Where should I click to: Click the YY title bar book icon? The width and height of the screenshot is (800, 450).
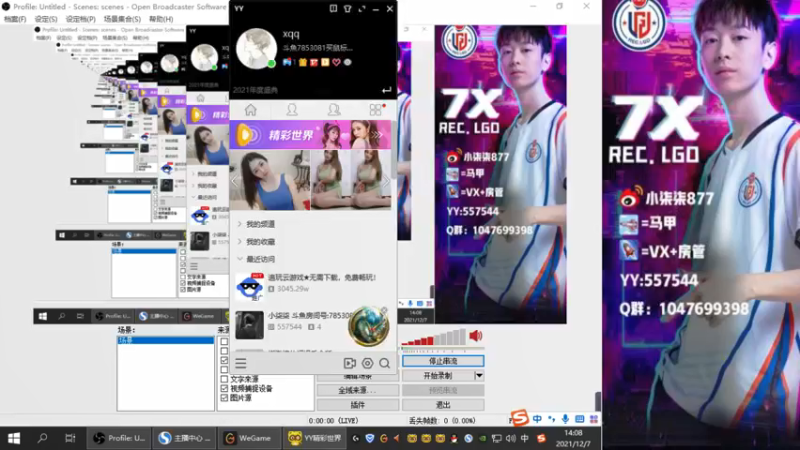point(333,9)
